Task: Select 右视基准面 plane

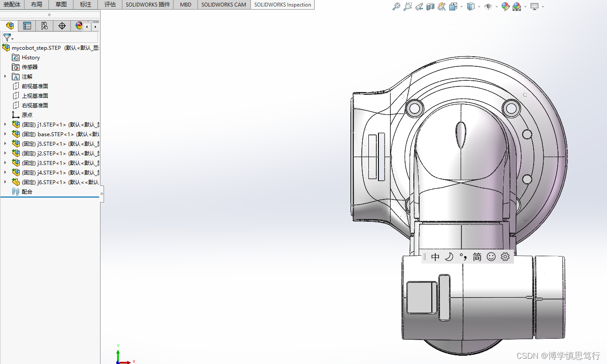Action: [x=31, y=105]
